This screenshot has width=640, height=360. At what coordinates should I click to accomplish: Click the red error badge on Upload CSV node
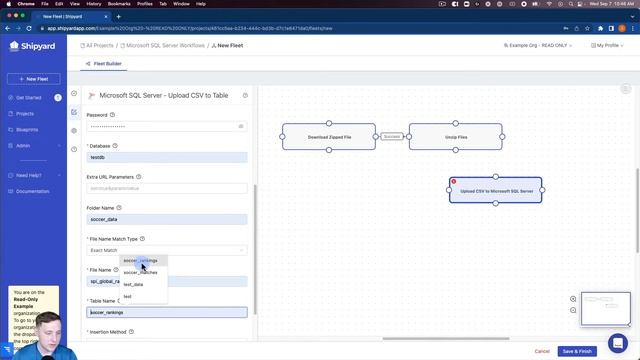point(453,181)
